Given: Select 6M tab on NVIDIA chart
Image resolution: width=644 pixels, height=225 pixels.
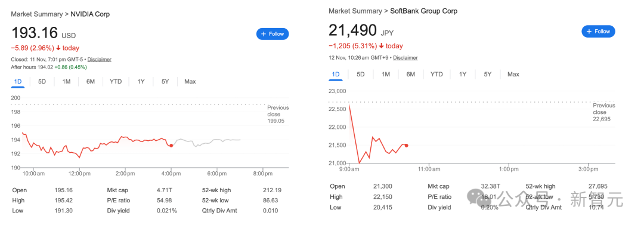Looking at the screenshot, I should click(x=91, y=81).
